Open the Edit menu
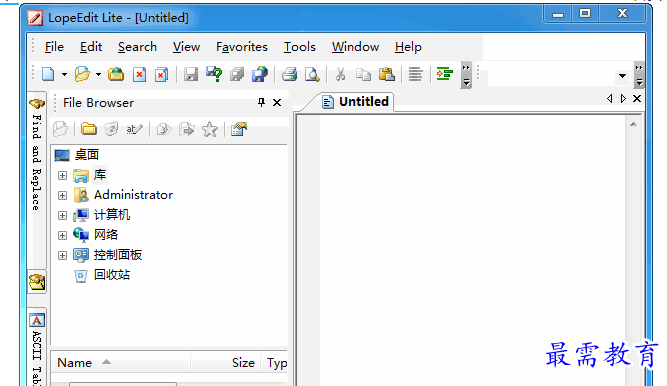The height and width of the screenshot is (386, 667). pos(91,47)
